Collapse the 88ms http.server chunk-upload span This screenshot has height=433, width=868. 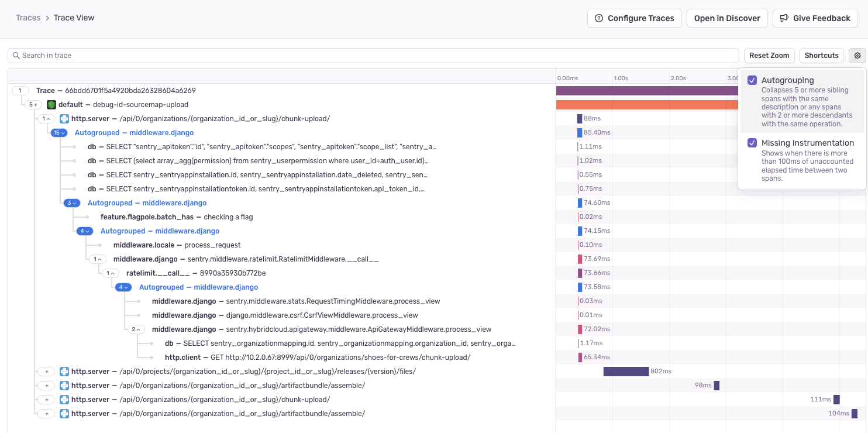pos(46,119)
